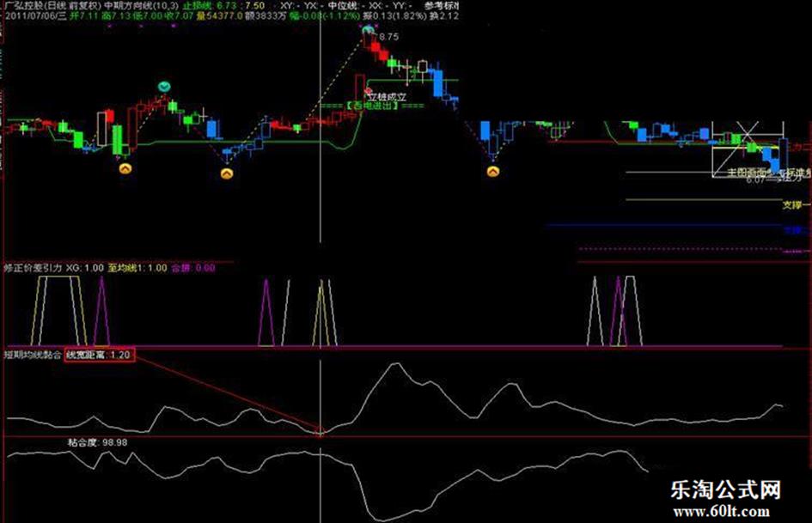
Task: Click the low price 低7.00
Action: (x=148, y=15)
